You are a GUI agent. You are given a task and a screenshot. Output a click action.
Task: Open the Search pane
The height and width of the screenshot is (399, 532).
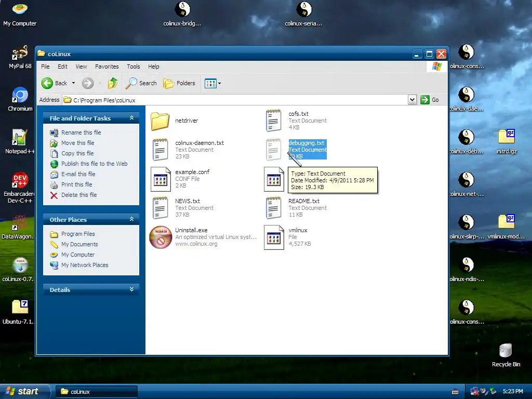coord(141,83)
